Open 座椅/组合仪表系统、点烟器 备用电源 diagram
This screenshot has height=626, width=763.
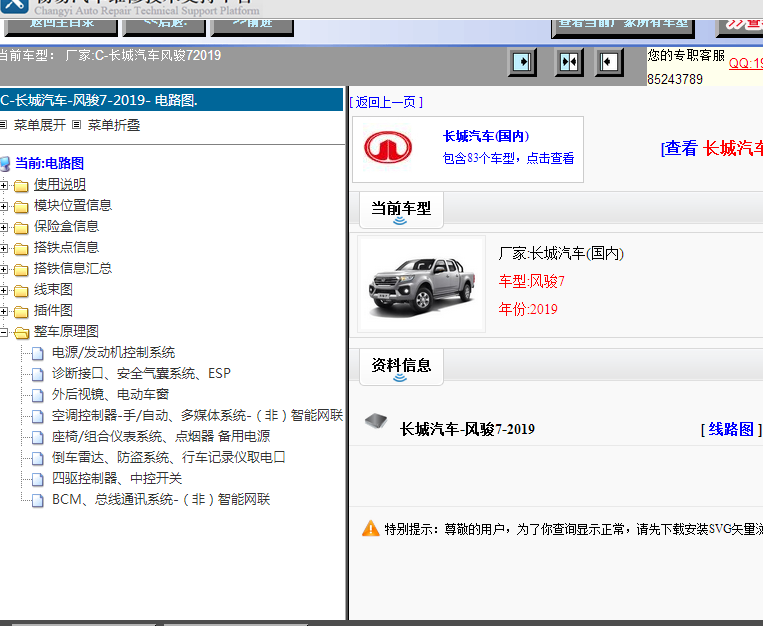click(x=161, y=436)
